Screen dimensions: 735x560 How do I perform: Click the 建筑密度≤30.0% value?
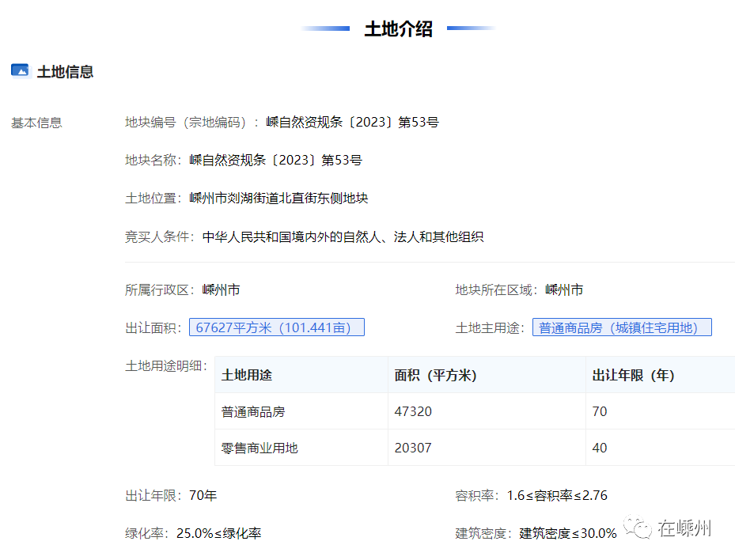click(x=567, y=533)
